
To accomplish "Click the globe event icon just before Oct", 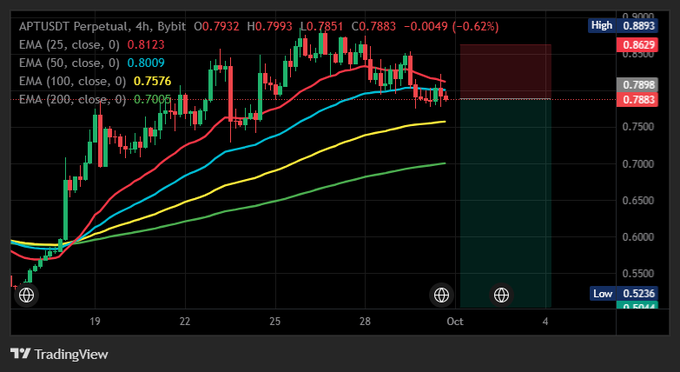I will (441, 295).
